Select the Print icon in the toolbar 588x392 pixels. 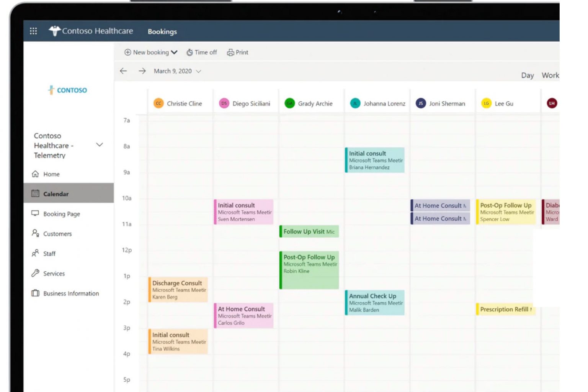click(x=230, y=52)
